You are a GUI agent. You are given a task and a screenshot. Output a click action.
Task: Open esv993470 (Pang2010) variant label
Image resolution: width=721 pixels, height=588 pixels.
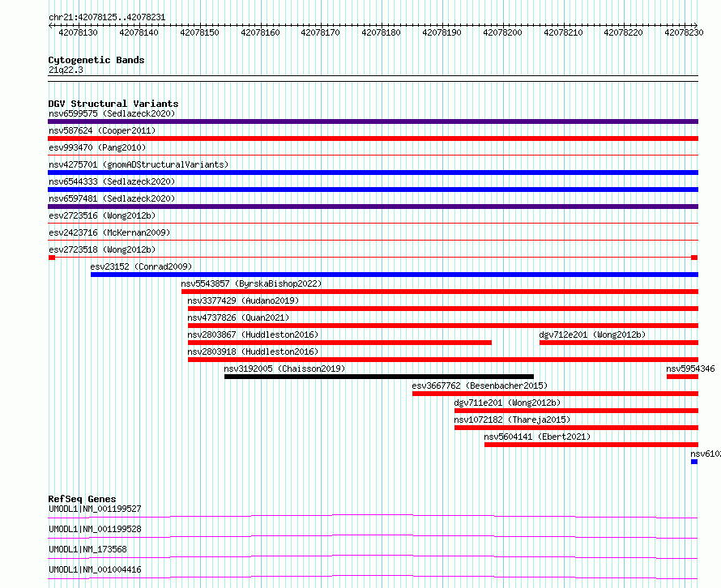pos(97,147)
